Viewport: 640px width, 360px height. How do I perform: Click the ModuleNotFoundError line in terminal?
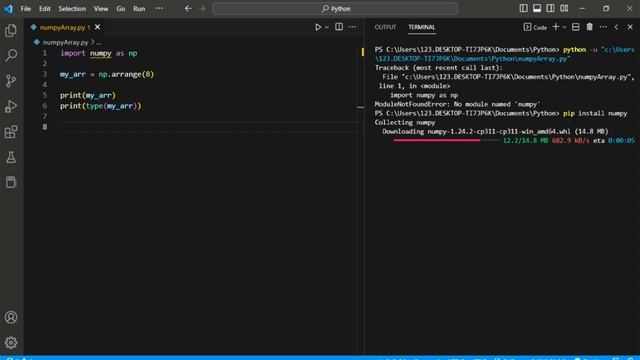tap(457, 104)
